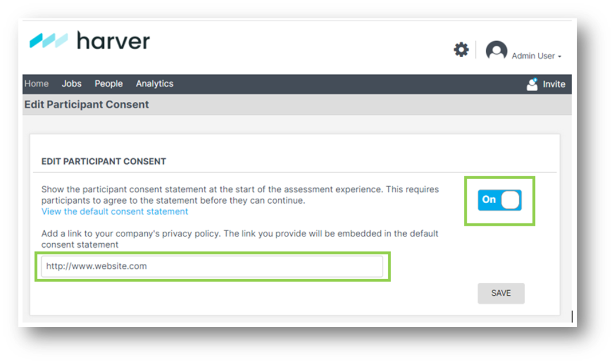
Task: Click the 'Show the participant consent statement' description
Action: 240,195
